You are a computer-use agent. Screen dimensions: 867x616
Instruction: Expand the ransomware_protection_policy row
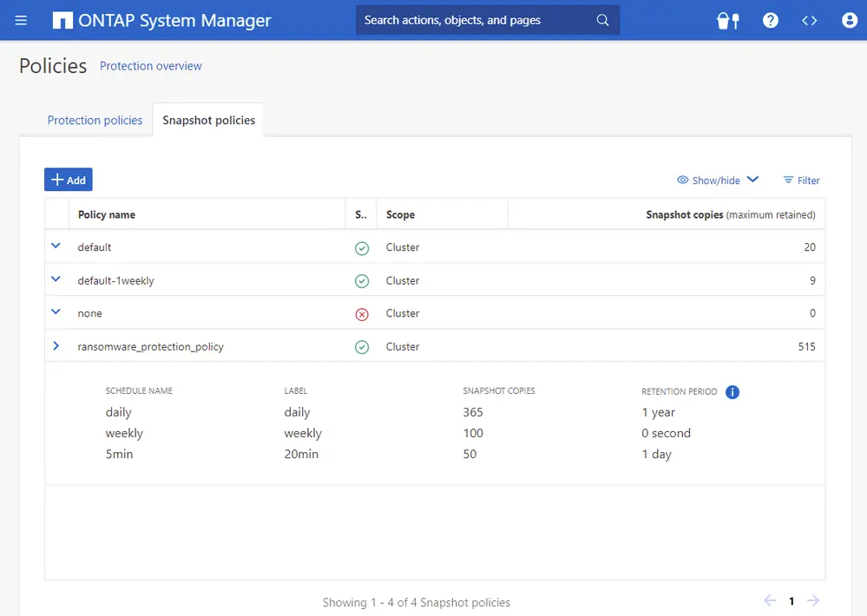pyautogui.click(x=56, y=345)
